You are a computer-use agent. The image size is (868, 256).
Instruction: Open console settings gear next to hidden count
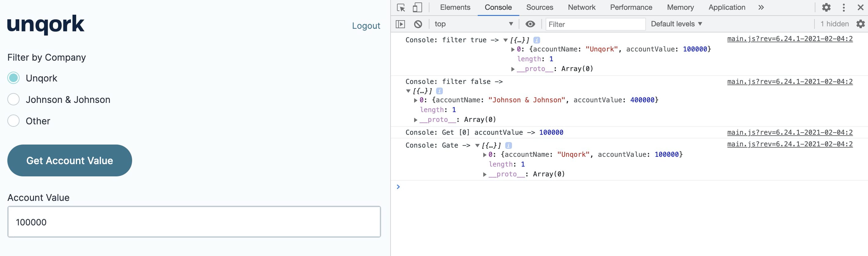(860, 24)
